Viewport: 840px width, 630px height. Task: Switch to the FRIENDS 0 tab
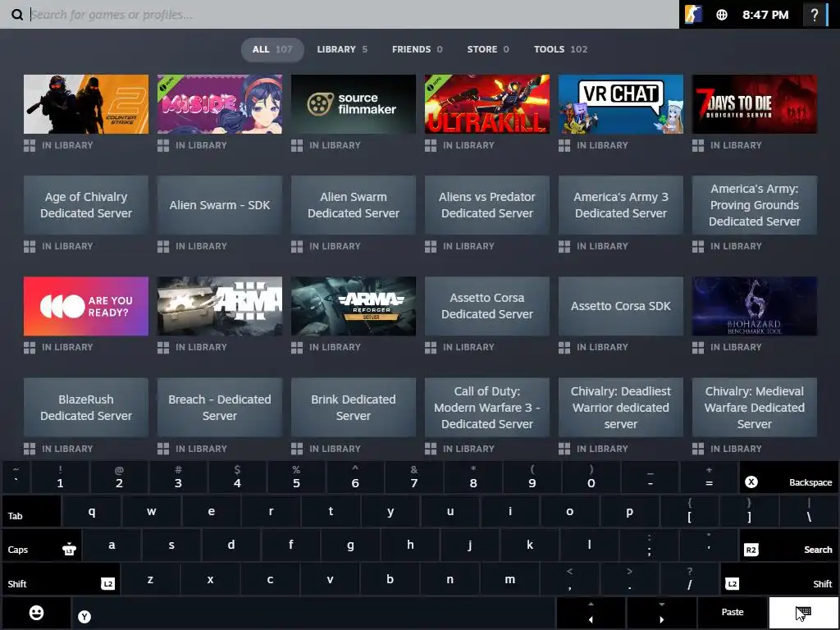coord(418,49)
